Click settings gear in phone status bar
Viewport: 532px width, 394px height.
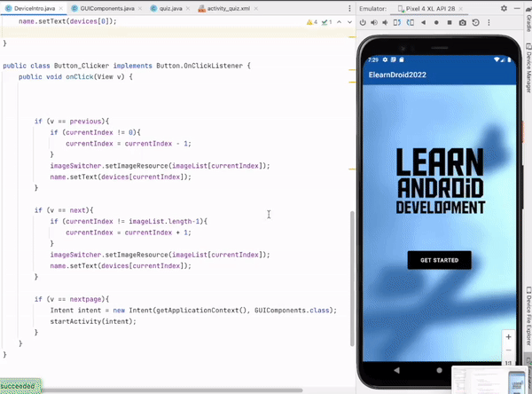point(385,59)
